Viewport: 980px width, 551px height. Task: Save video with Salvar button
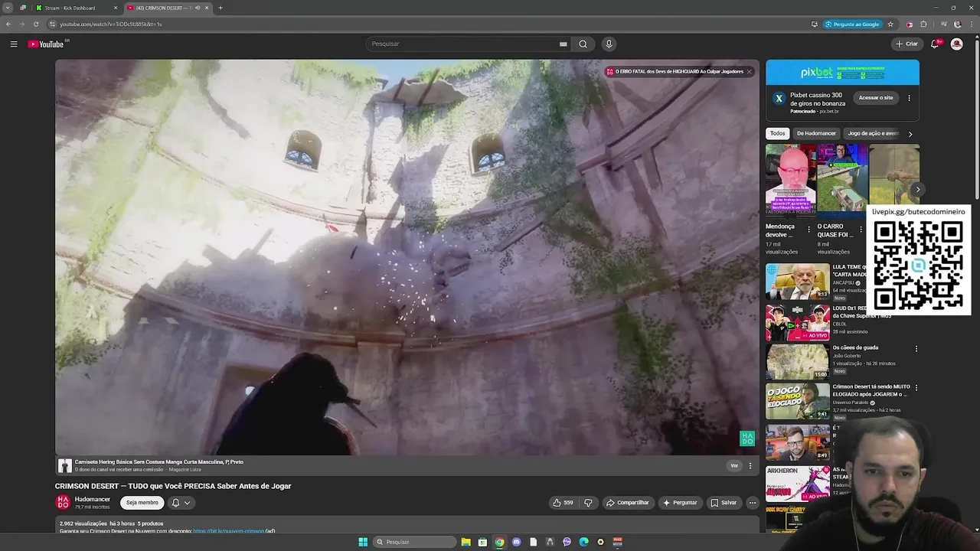coord(724,503)
